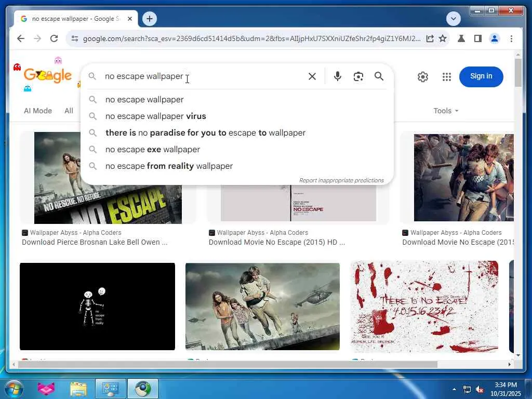This screenshot has width=532, height=399.
Task: Click in the search text field
Action: point(204,76)
